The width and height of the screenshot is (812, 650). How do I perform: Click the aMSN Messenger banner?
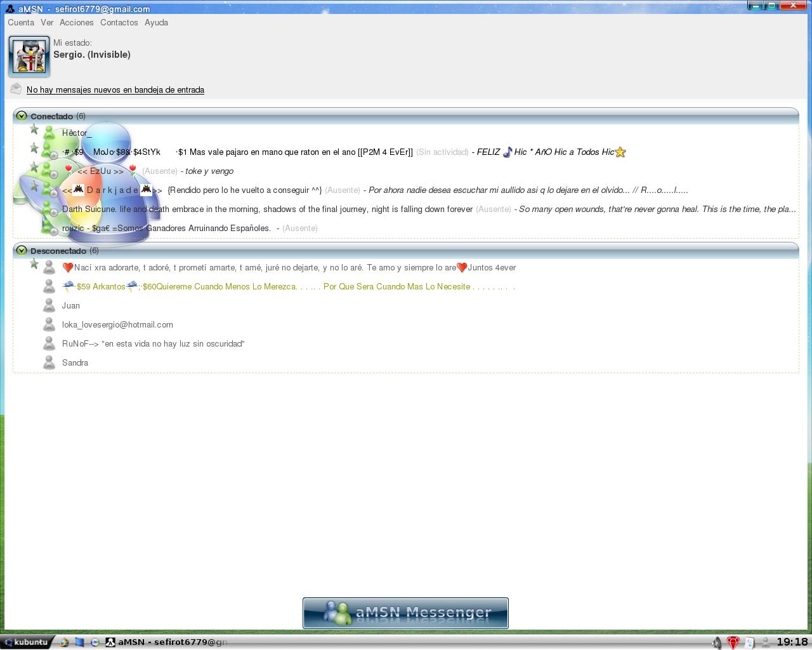405,613
